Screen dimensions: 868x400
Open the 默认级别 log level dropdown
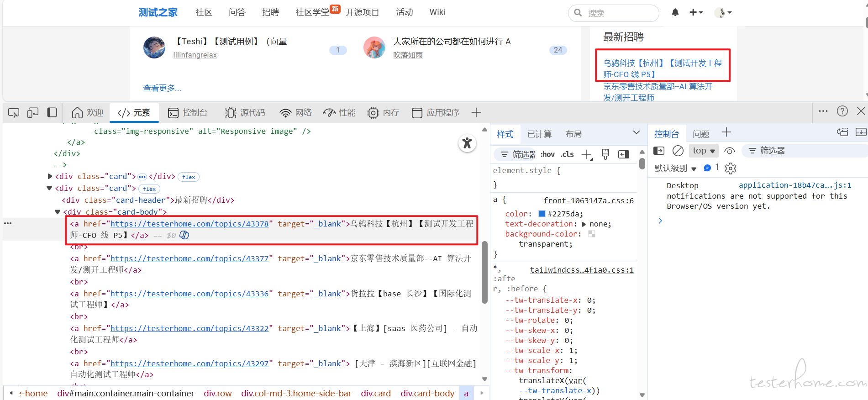pos(675,168)
